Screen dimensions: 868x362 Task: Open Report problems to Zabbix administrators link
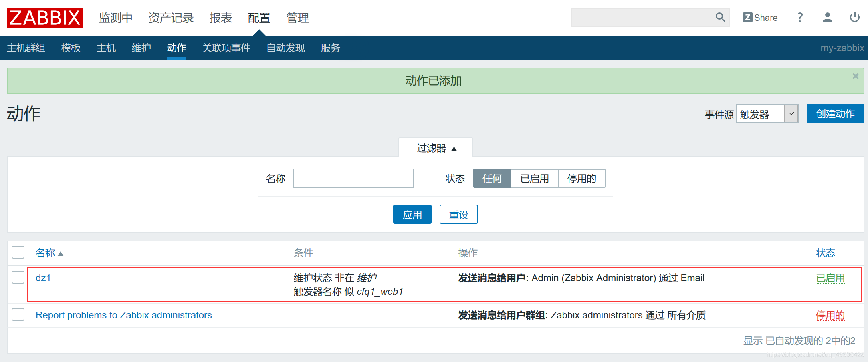click(x=124, y=315)
